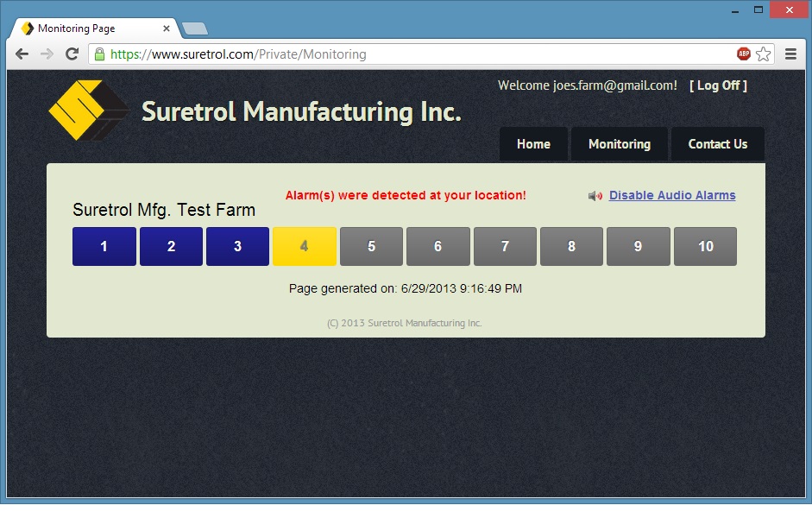Image resolution: width=812 pixels, height=518 pixels.
Task: Disable Audio Alarms link
Action: (x=672, y=195)
